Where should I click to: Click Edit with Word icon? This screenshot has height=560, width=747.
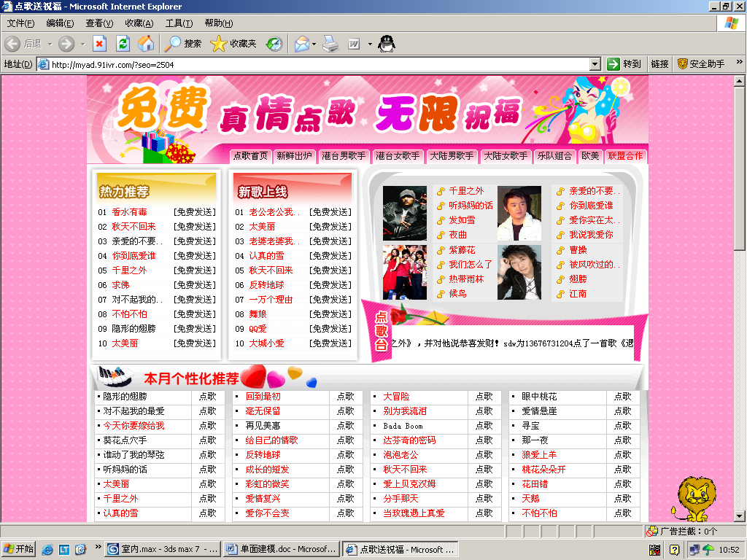point(354,44)
